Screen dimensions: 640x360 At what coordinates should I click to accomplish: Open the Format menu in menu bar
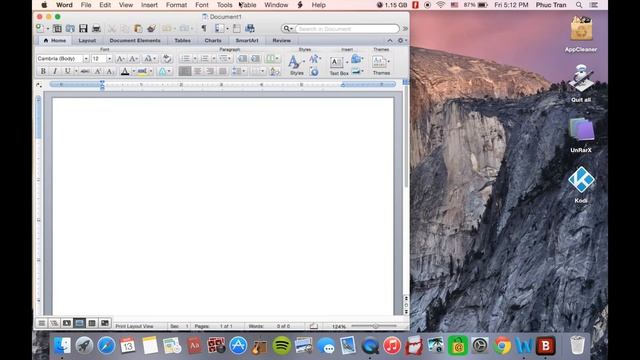tap(176, 5)
